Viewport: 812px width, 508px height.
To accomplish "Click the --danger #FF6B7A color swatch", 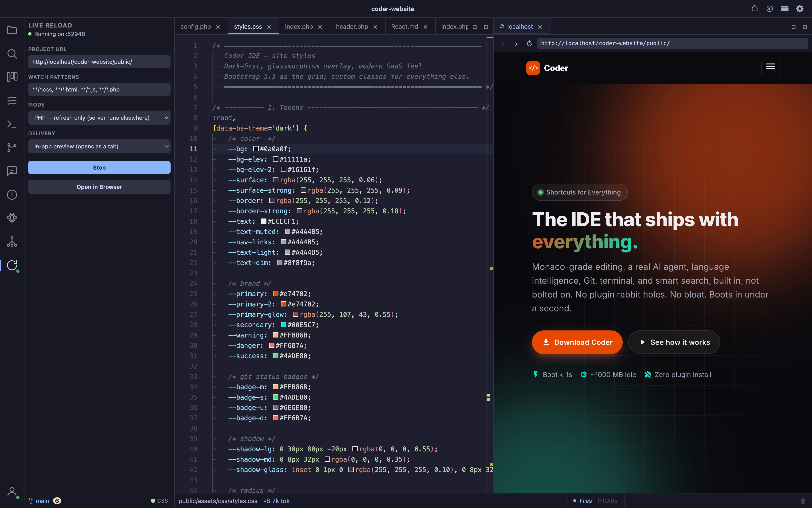I will coord(272,345).
